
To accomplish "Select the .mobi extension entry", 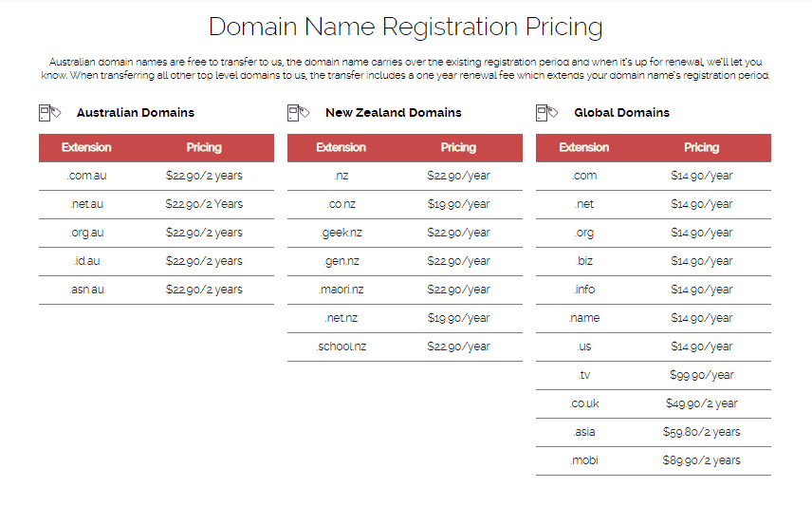I will point(584,460).
